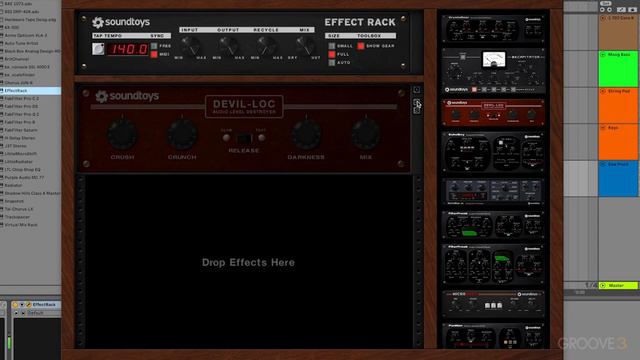Select FabFilter Pro-DS in the browser list

[31, 107]
